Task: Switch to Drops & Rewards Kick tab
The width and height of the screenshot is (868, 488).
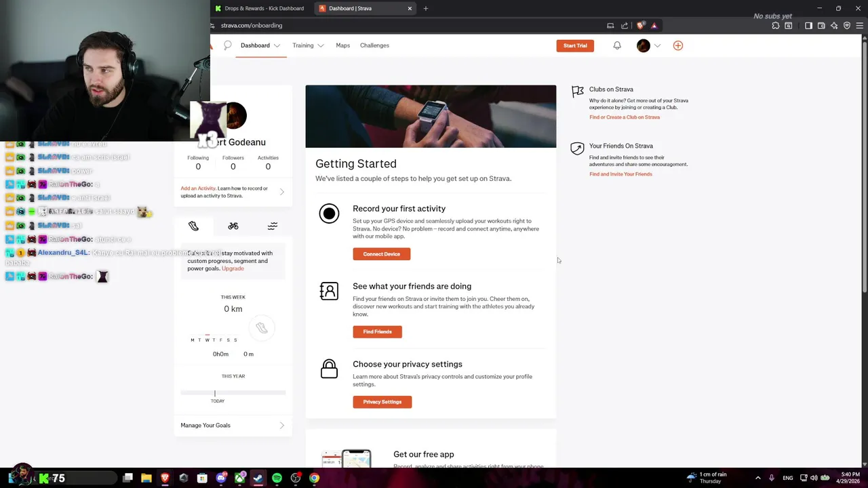Action: click(259, 8)
